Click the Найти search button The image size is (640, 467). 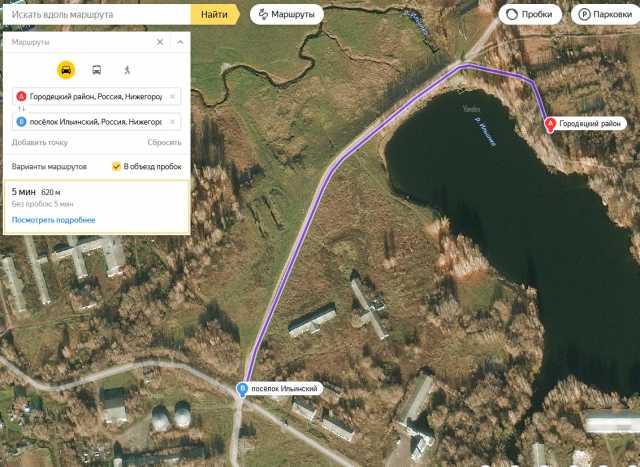[215, 15]
